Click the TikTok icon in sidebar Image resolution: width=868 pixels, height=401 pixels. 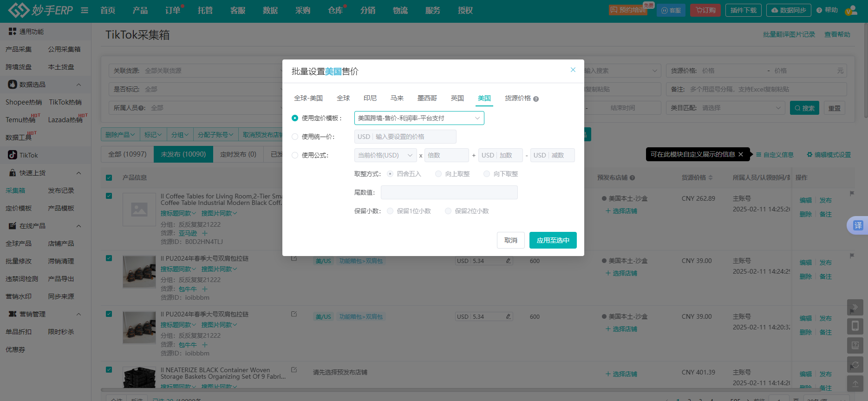13,155
